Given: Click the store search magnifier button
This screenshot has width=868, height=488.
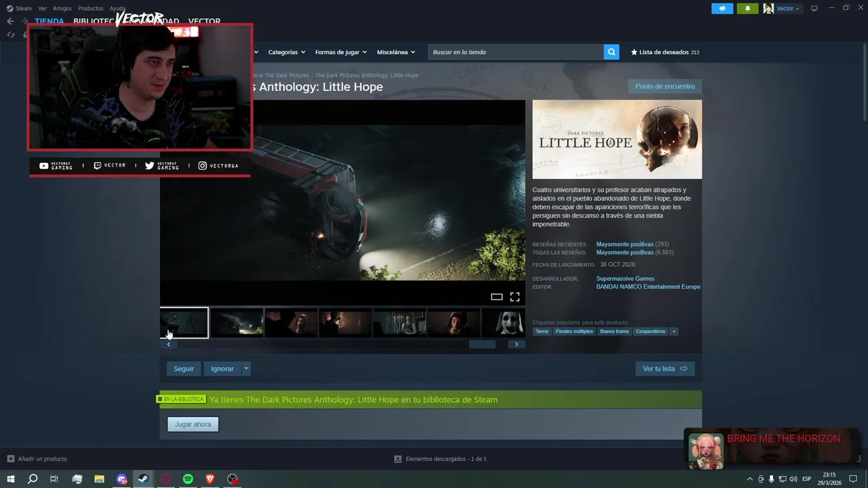Looking at the screenshot, I should tap(612, 52).
